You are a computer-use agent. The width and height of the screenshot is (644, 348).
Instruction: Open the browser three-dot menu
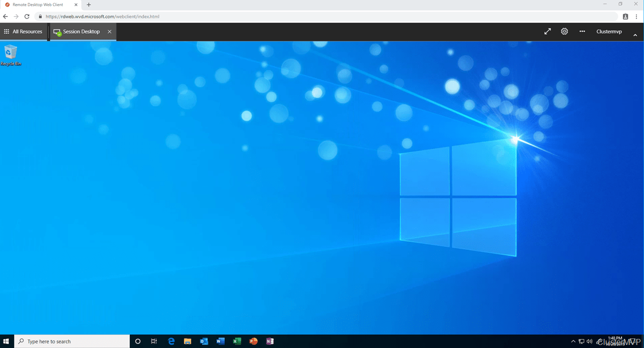click(x=636, y=17)
